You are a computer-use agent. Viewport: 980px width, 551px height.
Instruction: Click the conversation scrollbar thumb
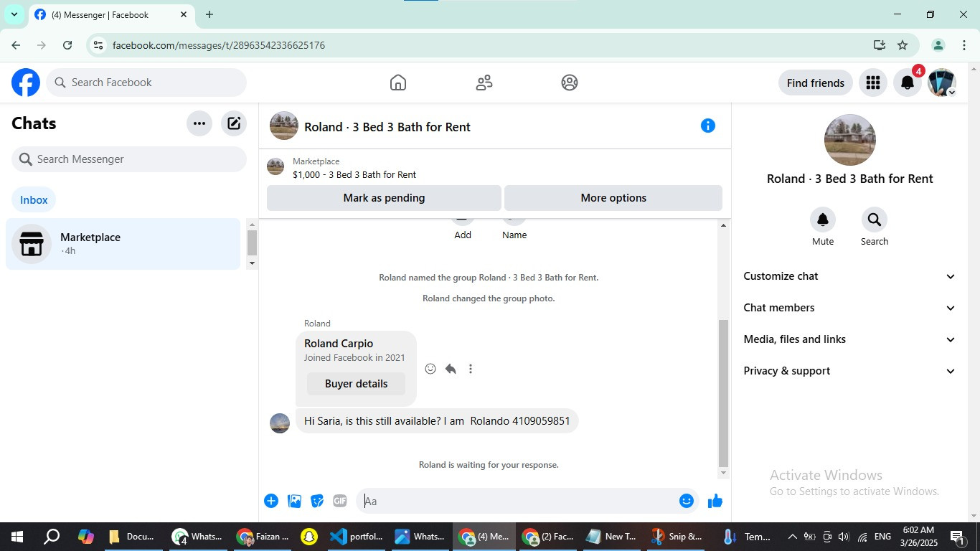click(723, 393)
